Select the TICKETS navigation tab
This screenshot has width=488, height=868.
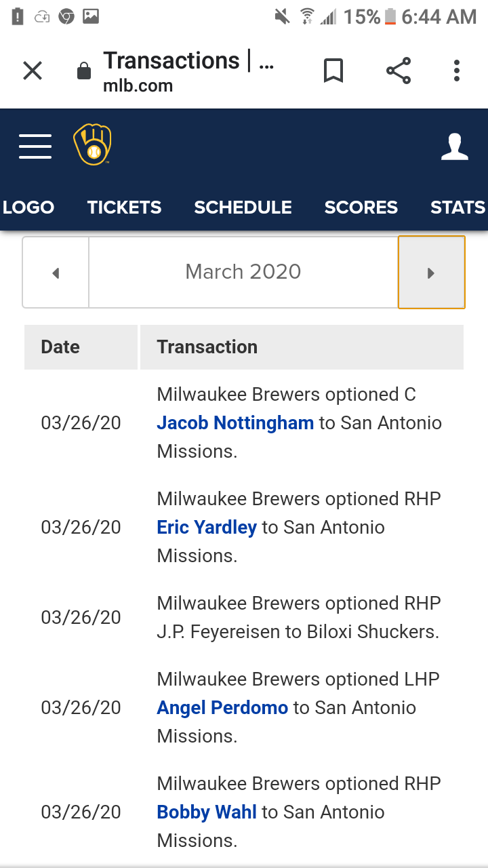(125, 208)
